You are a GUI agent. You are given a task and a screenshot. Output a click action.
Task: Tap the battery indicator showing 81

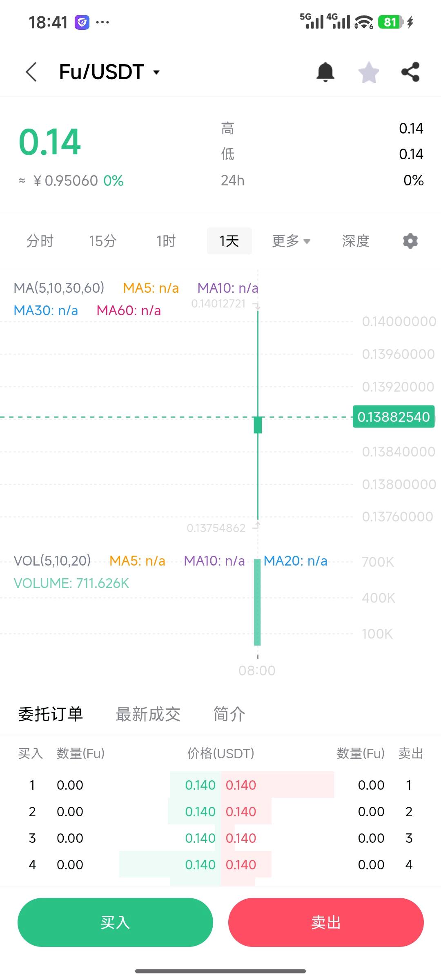391,22
